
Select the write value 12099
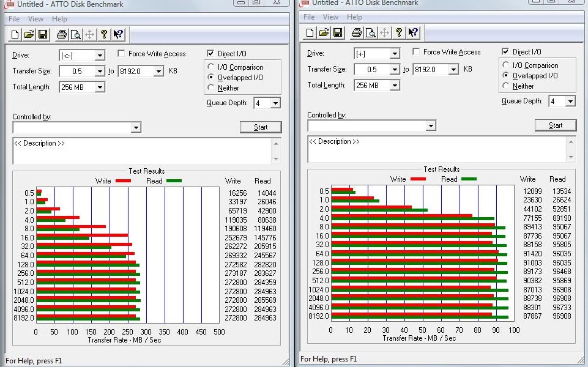pyautogui.click(x=532, y=191)
